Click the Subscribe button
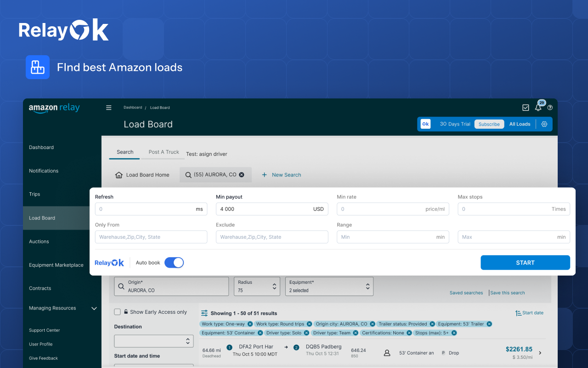 [489, 124]
